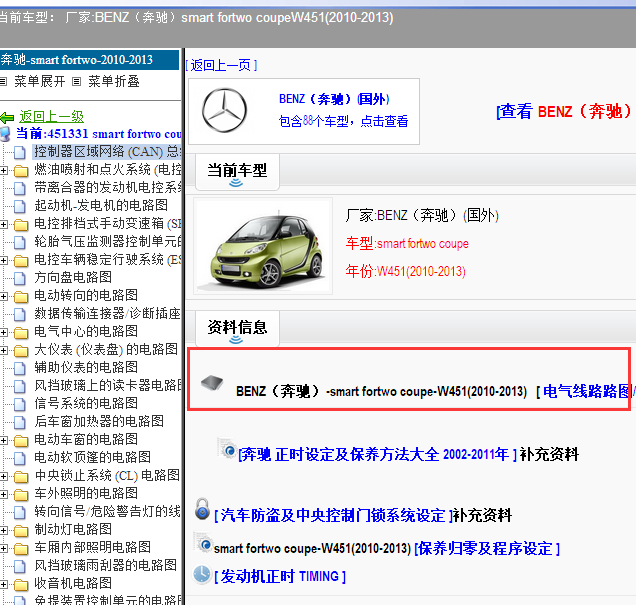Select 风挡玻璃上的读卡器电路图 tree item
The width and height of the screenshot is (636, 605).
(107, 386)
